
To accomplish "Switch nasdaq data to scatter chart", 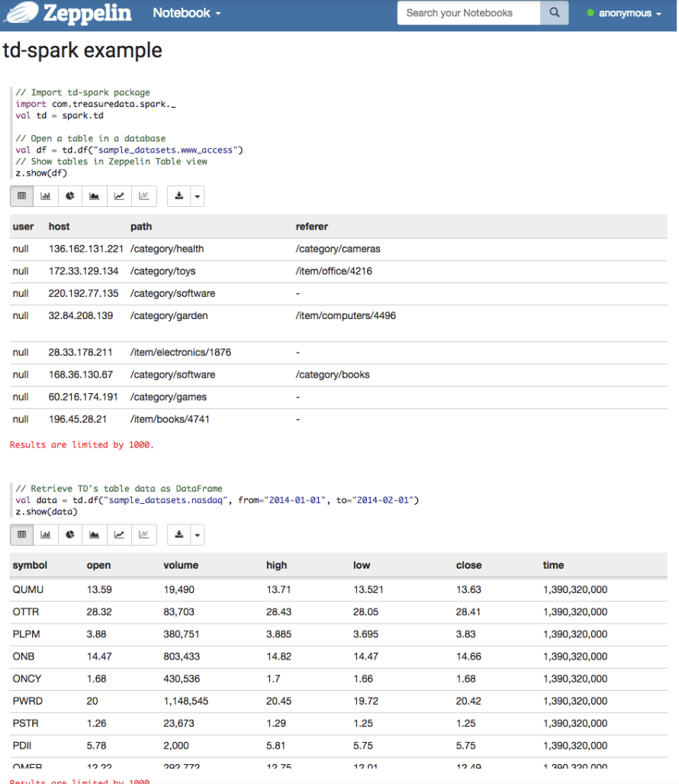I will (x=143, y=535).
